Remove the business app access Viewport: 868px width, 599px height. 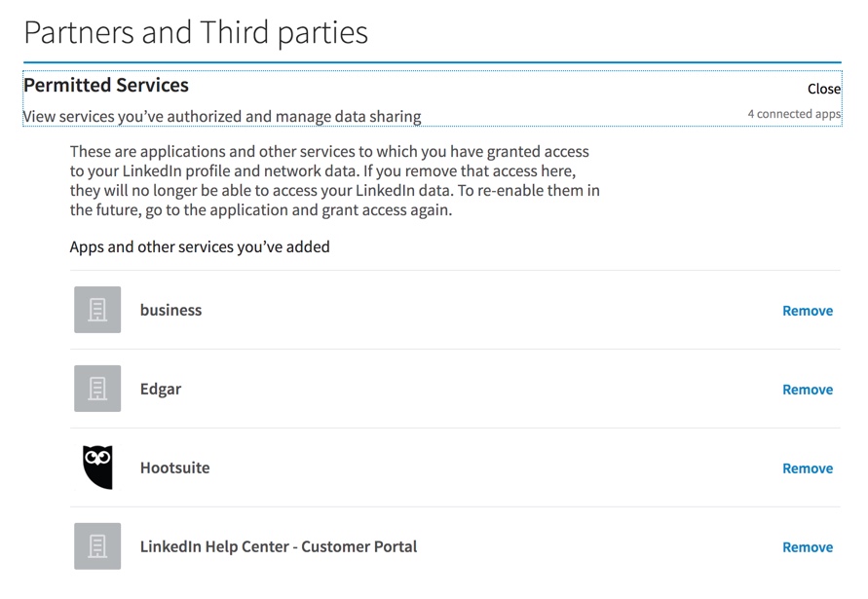(808, 310)
